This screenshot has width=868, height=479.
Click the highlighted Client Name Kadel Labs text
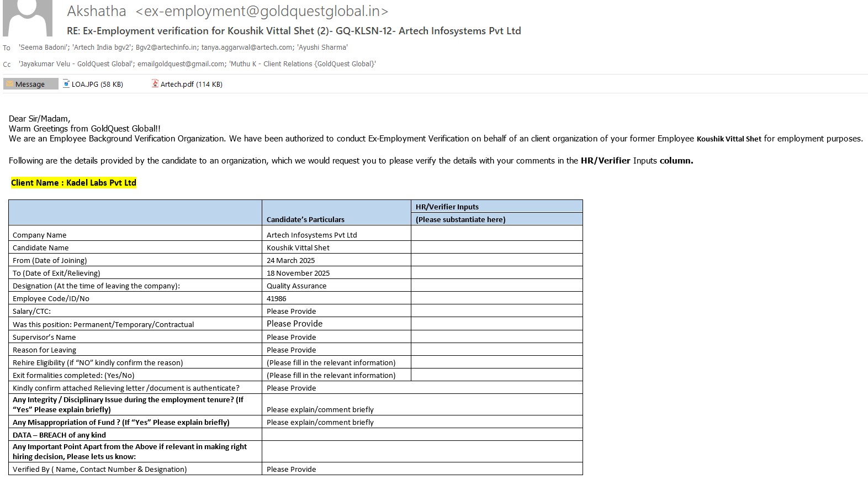pos(73,183)
